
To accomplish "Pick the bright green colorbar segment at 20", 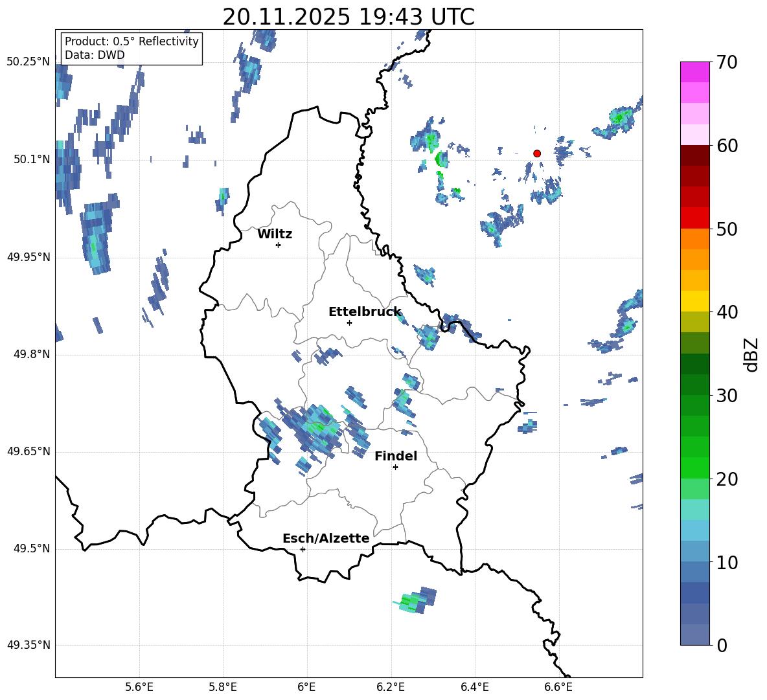I will pos(694,468).
